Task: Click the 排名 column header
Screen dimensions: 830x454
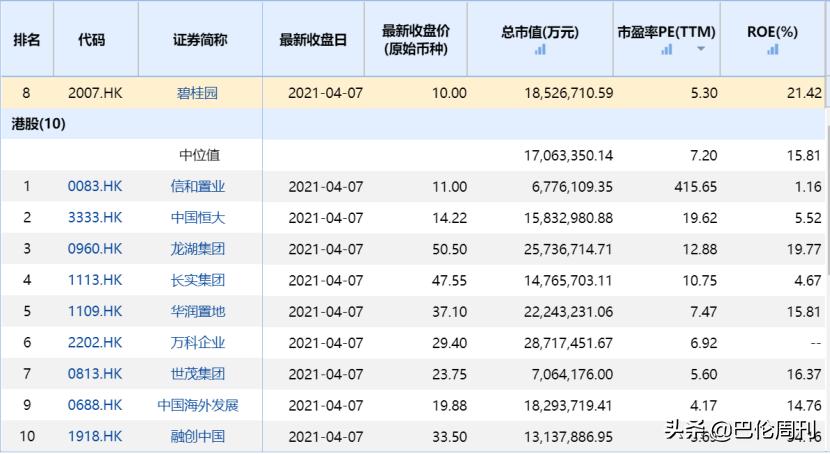Action: 26,40
